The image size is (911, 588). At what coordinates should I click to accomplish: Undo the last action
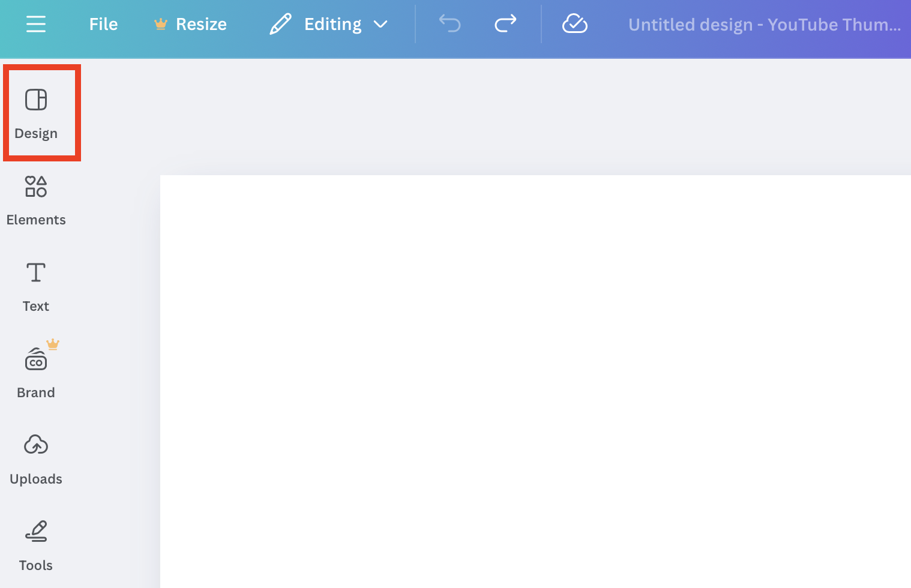point(449,24)
